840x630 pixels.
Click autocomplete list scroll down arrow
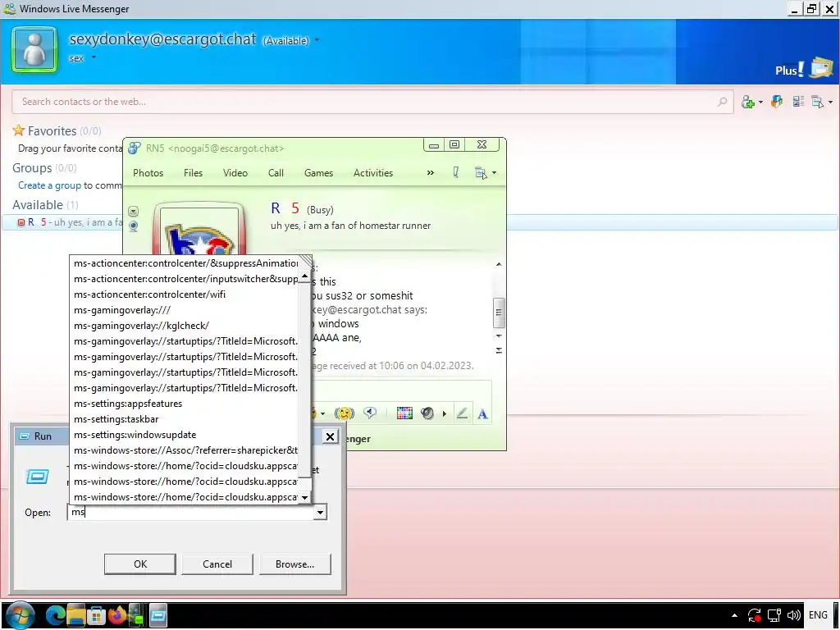305,497
